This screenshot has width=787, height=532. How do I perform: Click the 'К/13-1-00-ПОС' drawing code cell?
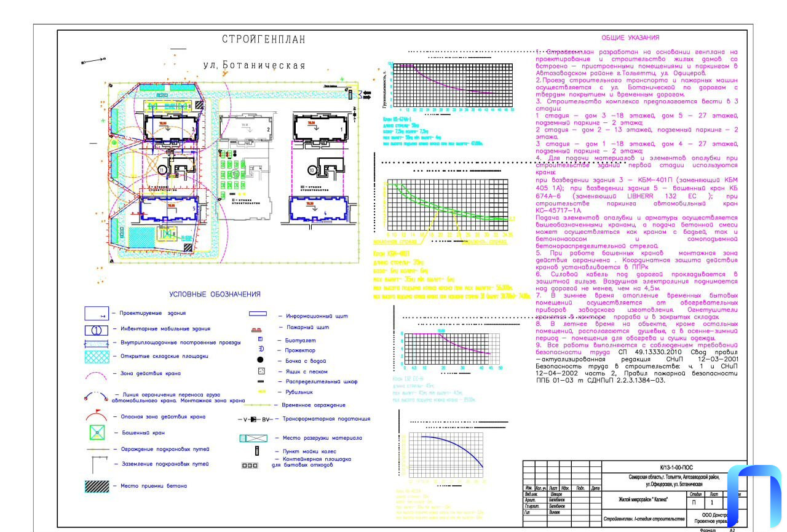(674, 467)
